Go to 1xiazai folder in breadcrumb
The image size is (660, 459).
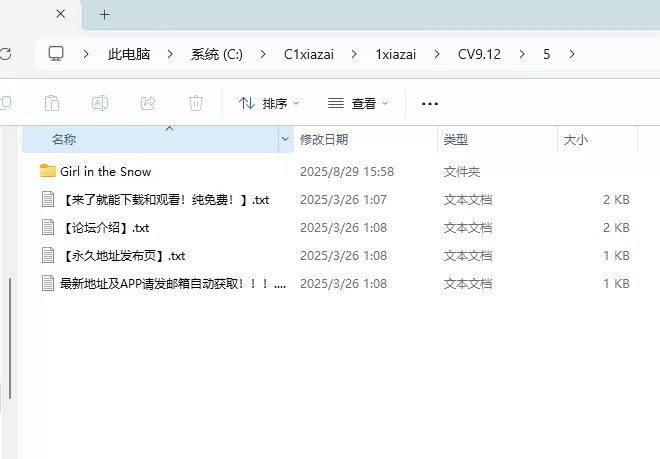click(396, 54)
